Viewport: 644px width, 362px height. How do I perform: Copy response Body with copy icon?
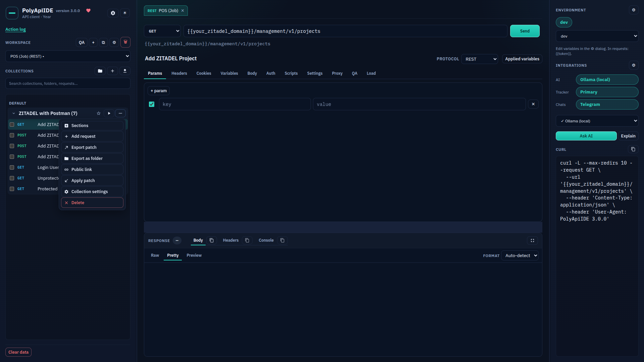point(212,240)
